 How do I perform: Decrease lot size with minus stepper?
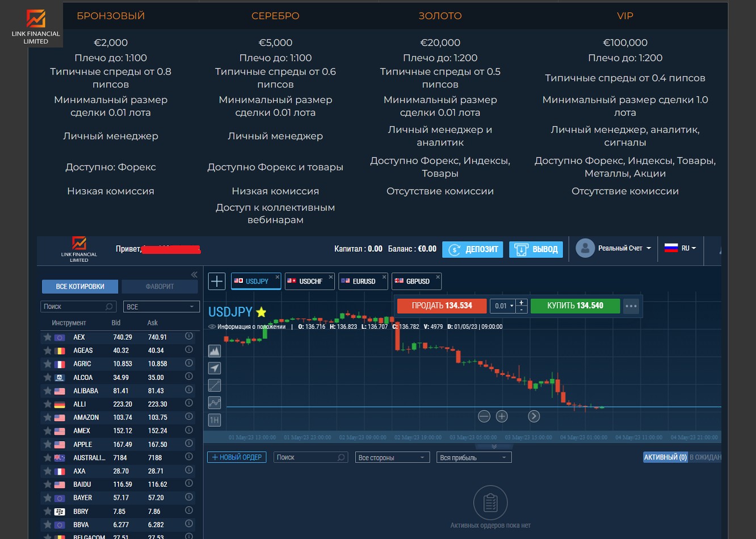(x=522, y=310)
